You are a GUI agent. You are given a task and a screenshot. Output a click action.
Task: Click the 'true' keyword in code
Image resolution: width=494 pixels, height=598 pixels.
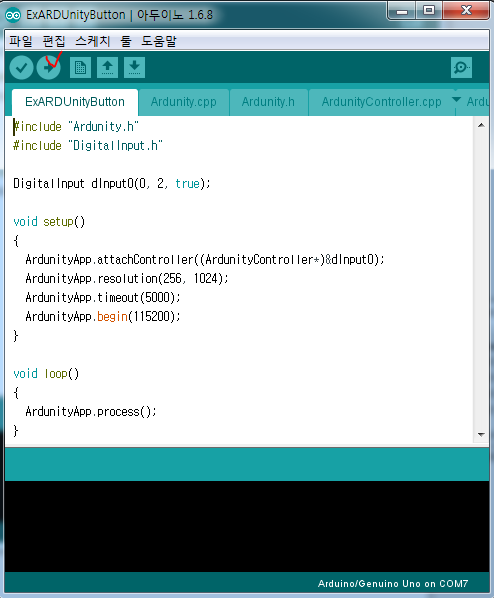point(187,184)
